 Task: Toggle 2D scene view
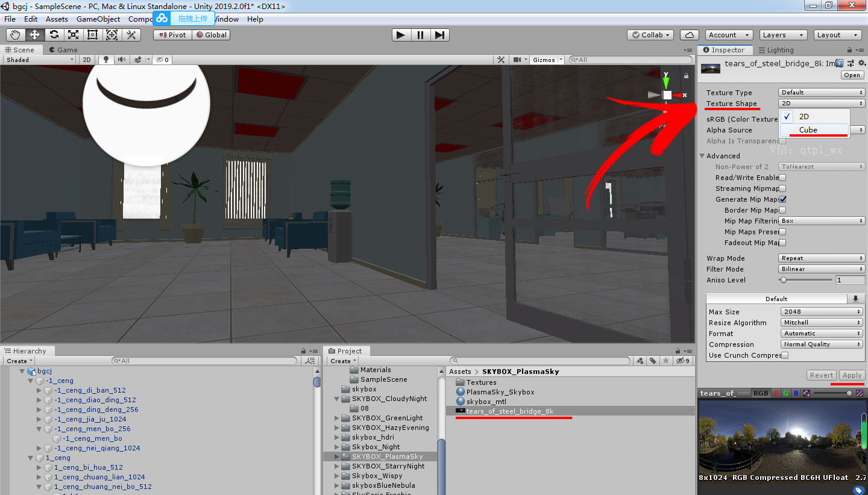point(87,60)
